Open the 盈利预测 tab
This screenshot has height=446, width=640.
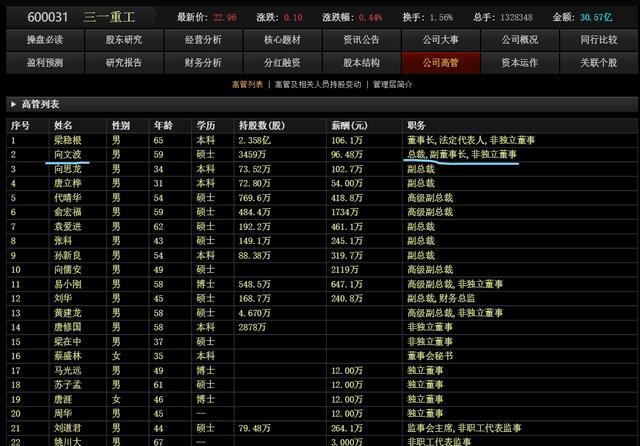pyautogui.click(x=45, y=63)
